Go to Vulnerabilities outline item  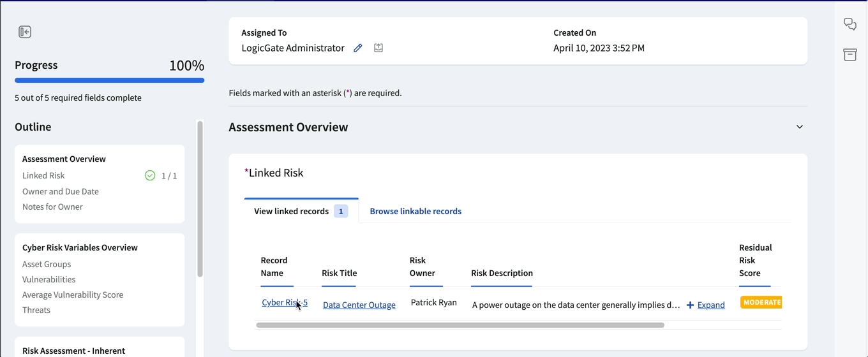[x=49, y=279]
